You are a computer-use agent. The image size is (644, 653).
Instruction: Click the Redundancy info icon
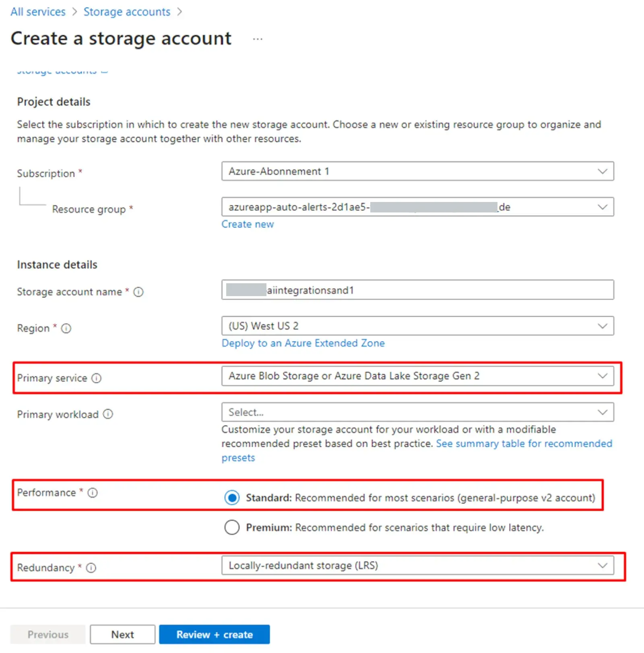click(x=91, y=568)
